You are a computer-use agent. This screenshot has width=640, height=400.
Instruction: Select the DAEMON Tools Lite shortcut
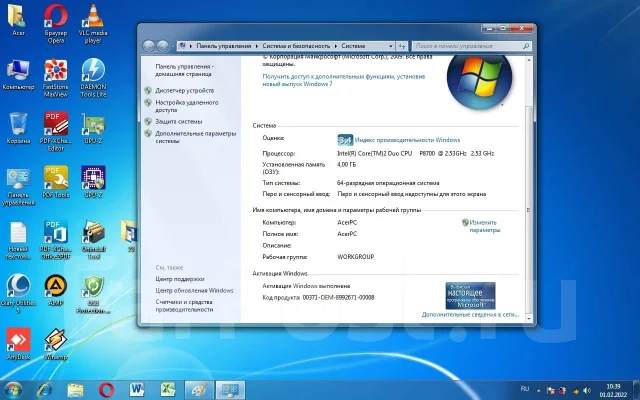pyautogui.click(x=93, y=78)
